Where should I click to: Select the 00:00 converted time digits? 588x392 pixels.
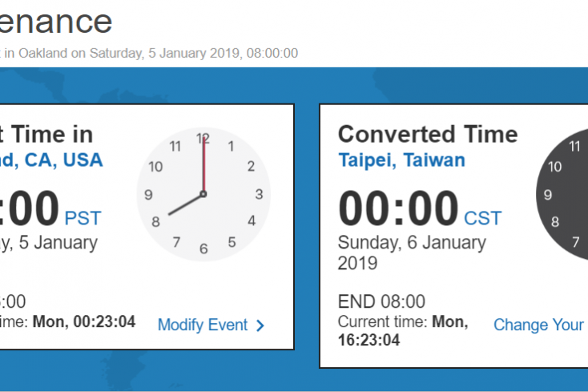coord(398,208)
